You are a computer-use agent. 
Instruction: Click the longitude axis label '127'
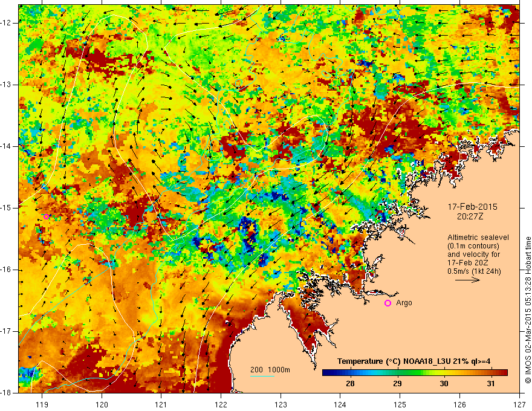(519, 404)
